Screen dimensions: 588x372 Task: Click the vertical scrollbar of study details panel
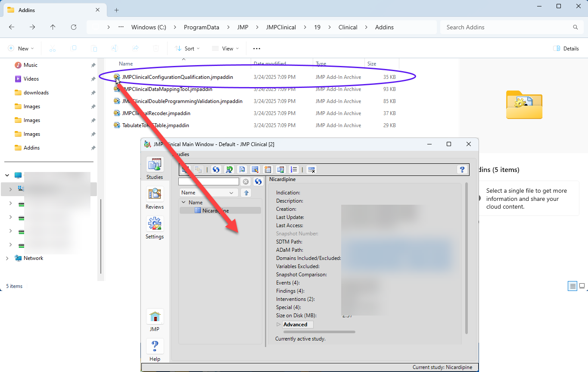point(467,258)
